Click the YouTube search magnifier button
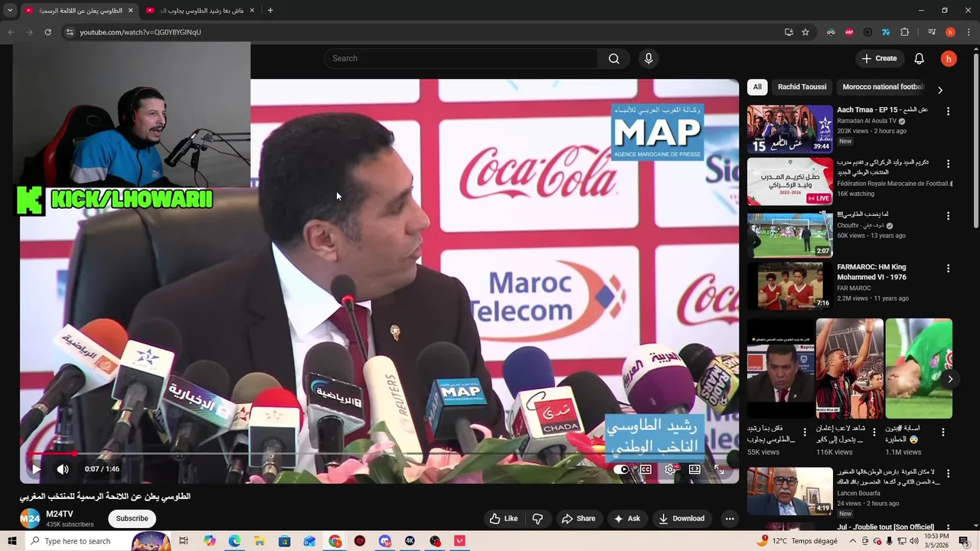 [x=614, y=58]
